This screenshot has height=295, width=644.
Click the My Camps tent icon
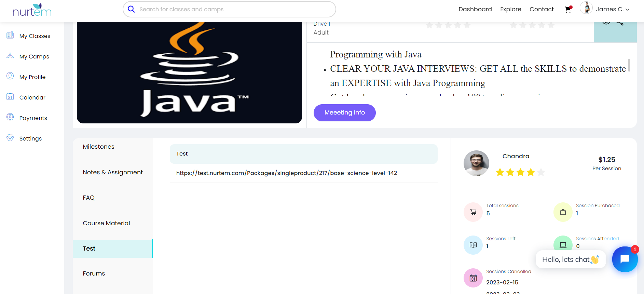[10, 56]
